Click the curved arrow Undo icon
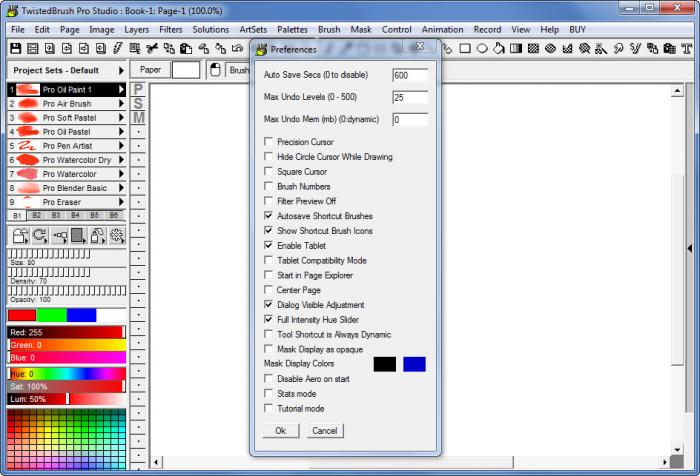700x476 pixels. (x=238, y=48)
